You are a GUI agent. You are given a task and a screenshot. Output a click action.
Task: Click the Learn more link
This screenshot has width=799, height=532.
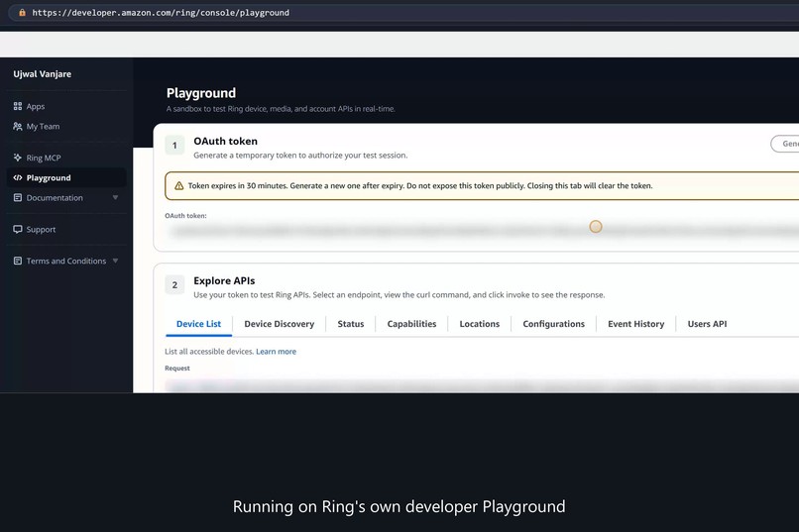(x=277, y=352)
